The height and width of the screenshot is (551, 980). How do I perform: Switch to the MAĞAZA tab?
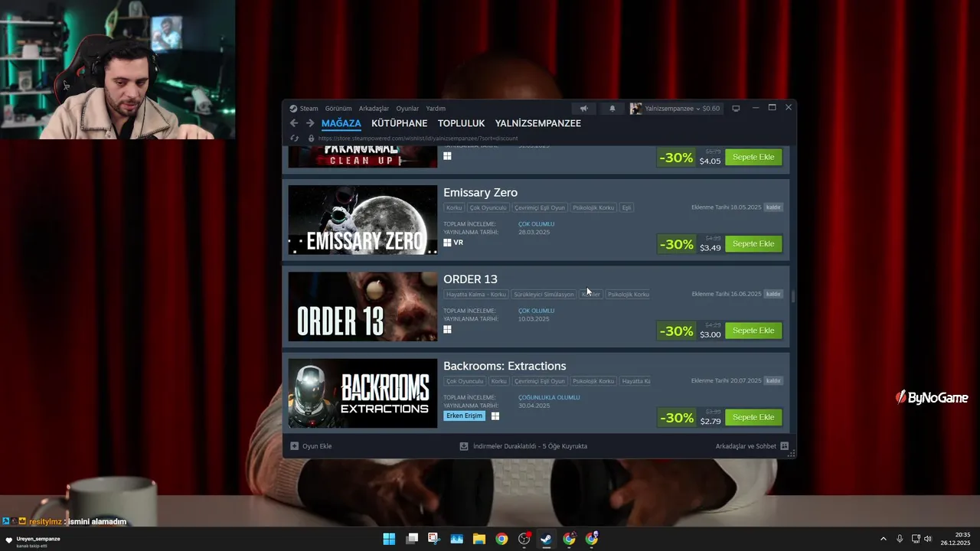pos(341,123)
